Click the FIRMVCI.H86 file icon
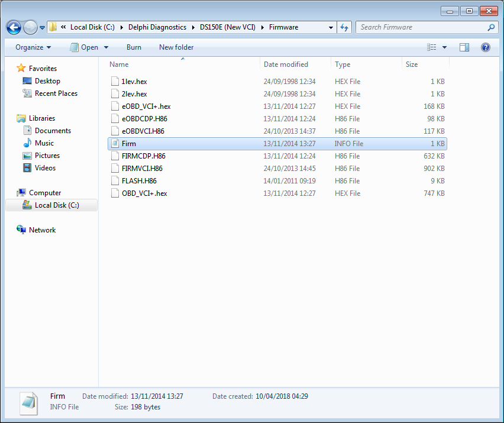Viewport: 504px width, 423px height. pyautogui.click(x=115, y=169)
